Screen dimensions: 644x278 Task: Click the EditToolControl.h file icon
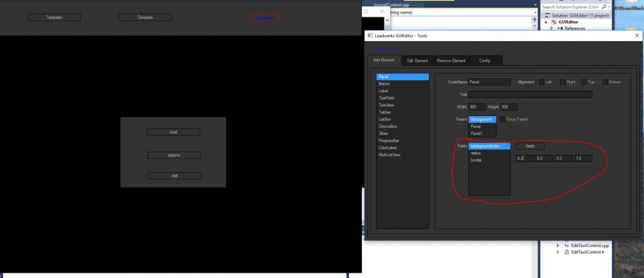[x=566, y=252]
